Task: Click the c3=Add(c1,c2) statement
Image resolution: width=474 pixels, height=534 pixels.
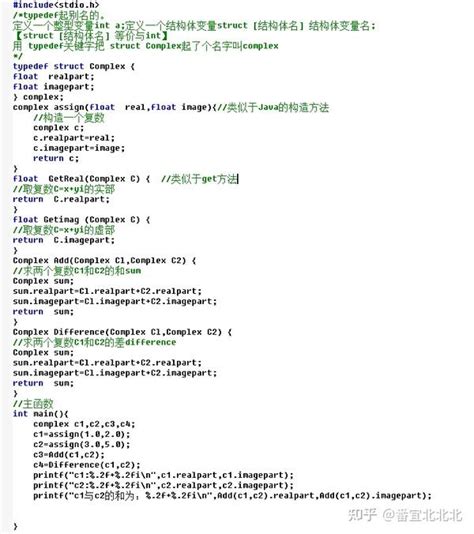Action: (x=69, y=454)
